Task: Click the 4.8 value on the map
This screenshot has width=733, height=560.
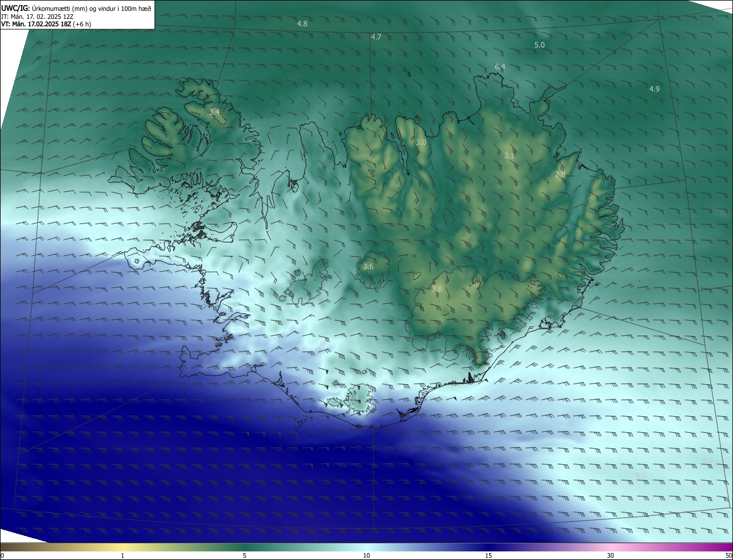Action: (x=302, y=23)
